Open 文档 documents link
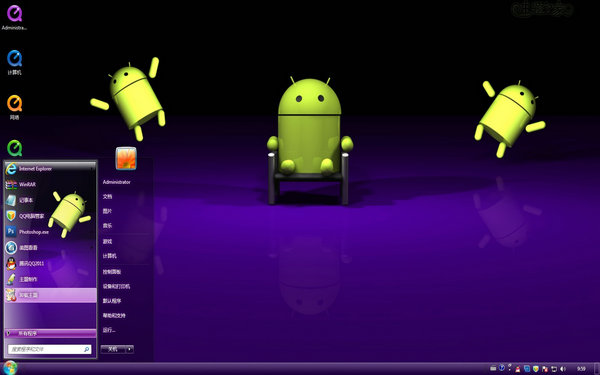 [x=107, y=196]
